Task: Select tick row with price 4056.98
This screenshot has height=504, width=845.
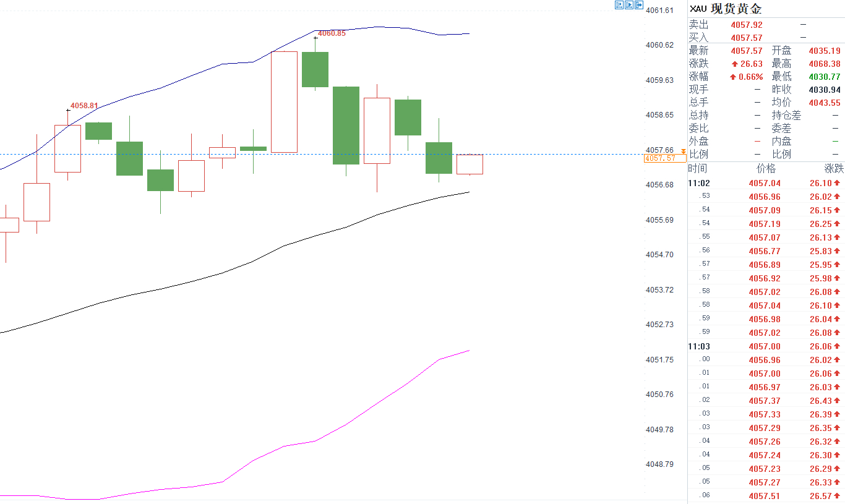Action: pyautogui.click(x=766, y=319)
